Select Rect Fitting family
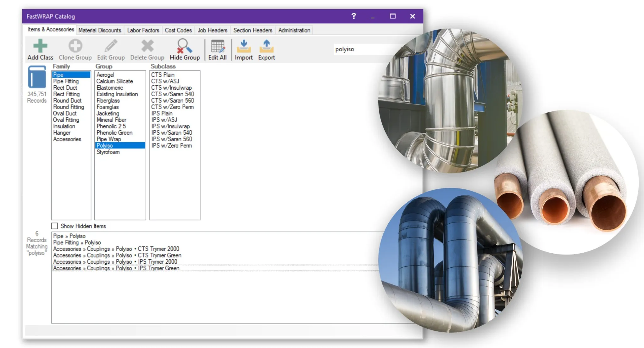 pos(71,94)
